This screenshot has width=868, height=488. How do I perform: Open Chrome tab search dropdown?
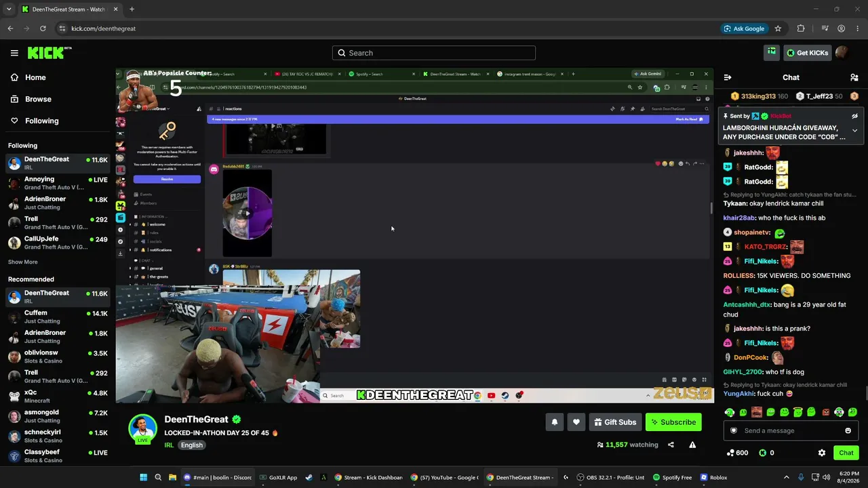click(x=9, y=9)
